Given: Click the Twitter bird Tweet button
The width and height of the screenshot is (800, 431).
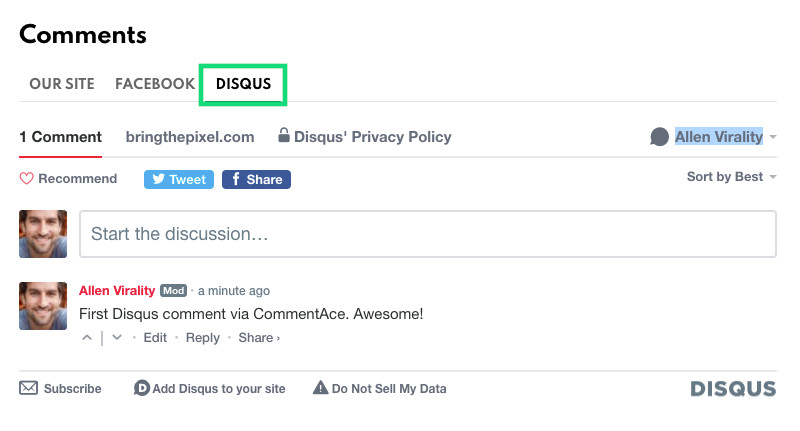Looking at the screenshot, I should [179, 180].
